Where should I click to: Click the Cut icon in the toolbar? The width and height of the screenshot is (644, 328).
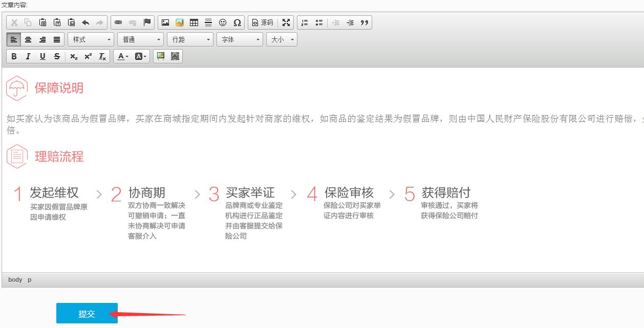coord(14,23)
